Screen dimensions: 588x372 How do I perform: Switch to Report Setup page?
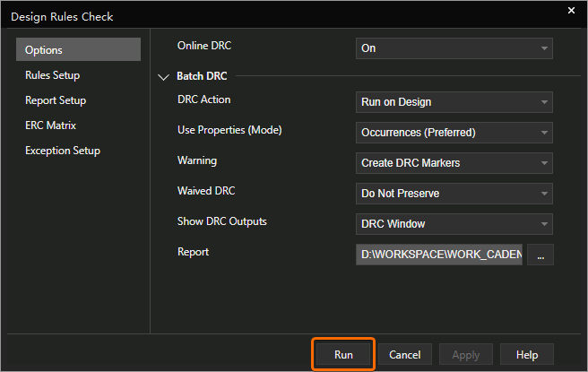tap(56, 100)
